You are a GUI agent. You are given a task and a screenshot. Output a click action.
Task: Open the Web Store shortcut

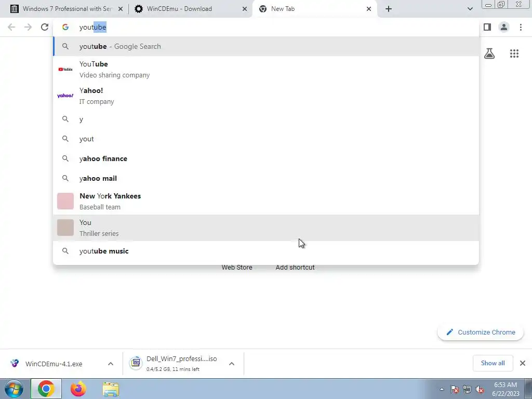point(237,268)
